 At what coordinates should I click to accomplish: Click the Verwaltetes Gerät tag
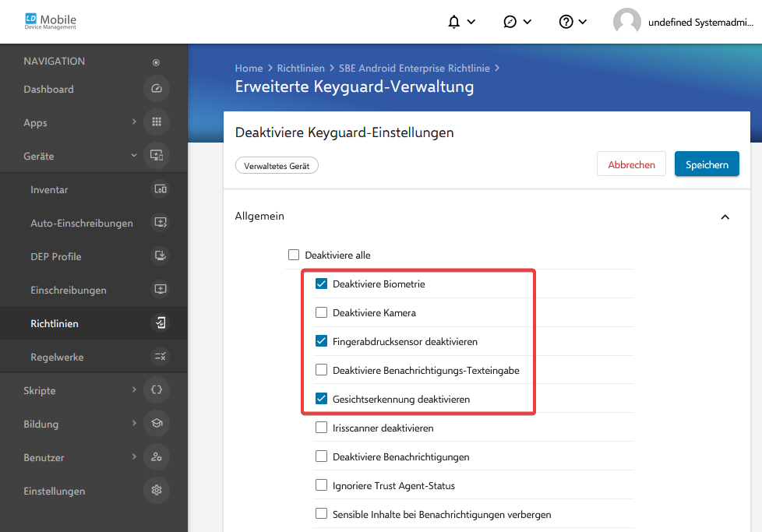point(277,166)
